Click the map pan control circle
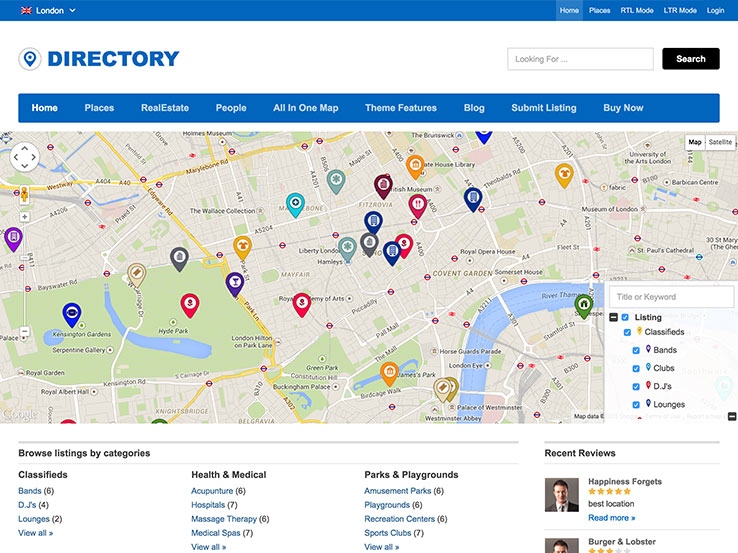Screen dimensions: 738x553 (x=24, y=157)
